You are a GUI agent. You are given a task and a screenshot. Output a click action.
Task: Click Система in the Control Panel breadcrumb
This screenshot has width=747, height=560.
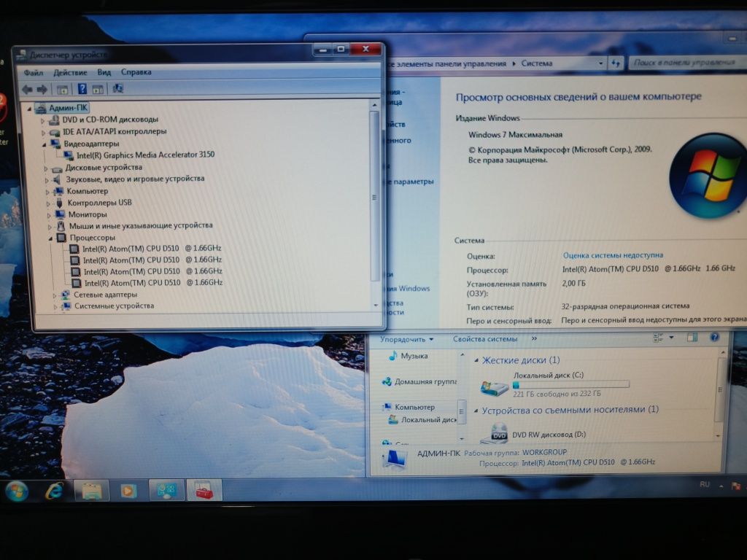(x=536, y=63)
